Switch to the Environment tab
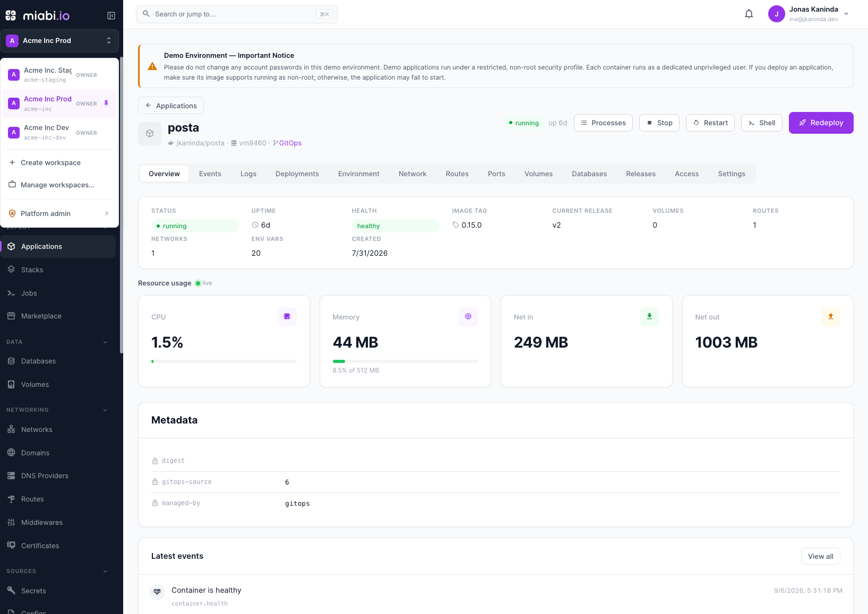 pyautogui.click(x=359, y=174)
